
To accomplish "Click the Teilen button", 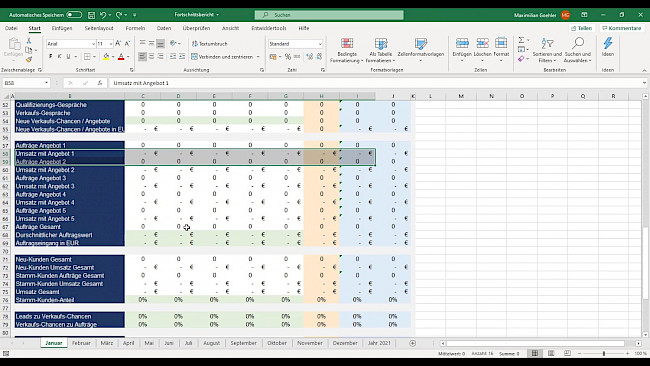I will pyautogui.click(x=581, y=28).
